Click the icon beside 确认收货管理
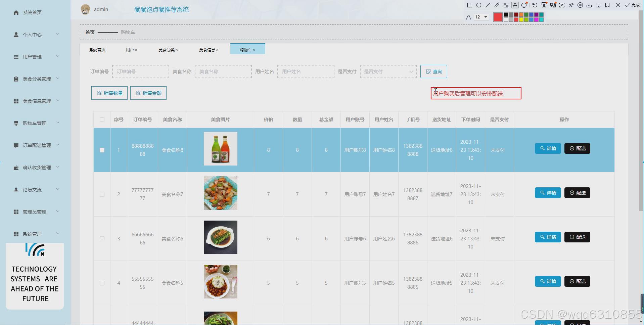The height and width of the screenshot is (325, 644). pyautogui.click(x=16, y=168)
